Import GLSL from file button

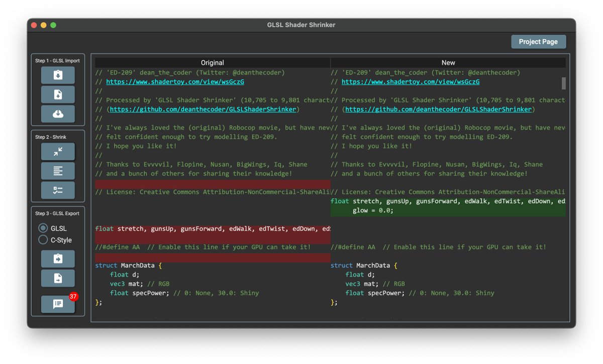click(x=58, y=94)
